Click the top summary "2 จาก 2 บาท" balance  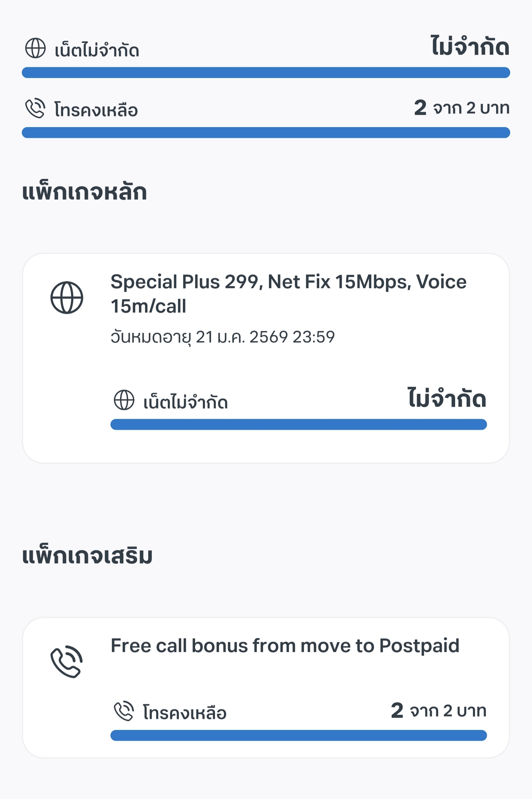pos(462,108)
